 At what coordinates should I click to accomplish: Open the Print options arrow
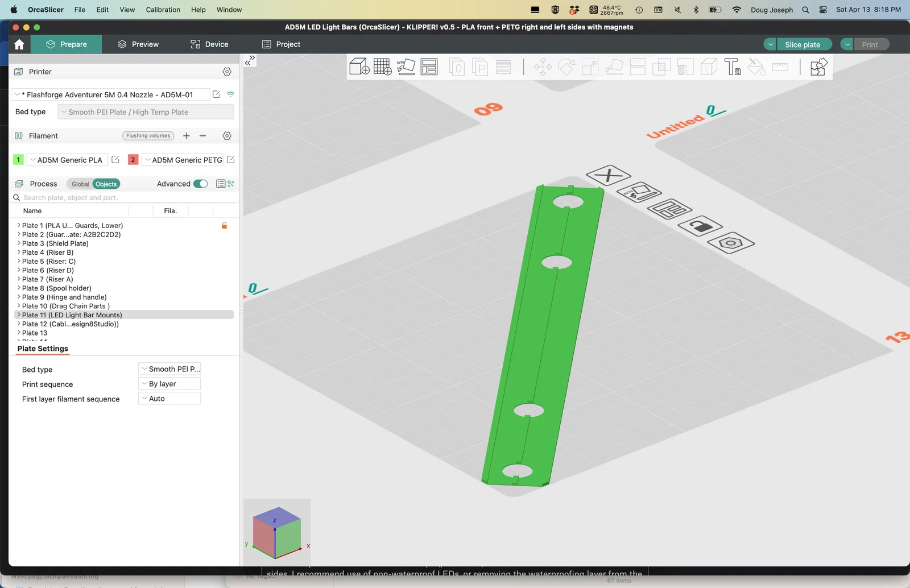(847, 44)
